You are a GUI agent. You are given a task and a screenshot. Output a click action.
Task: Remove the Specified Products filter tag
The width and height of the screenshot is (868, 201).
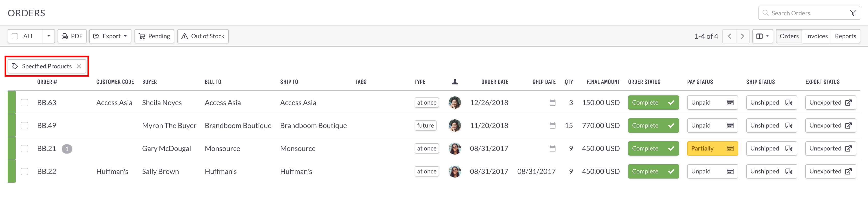pyautogui.click(x=79, y=66)
